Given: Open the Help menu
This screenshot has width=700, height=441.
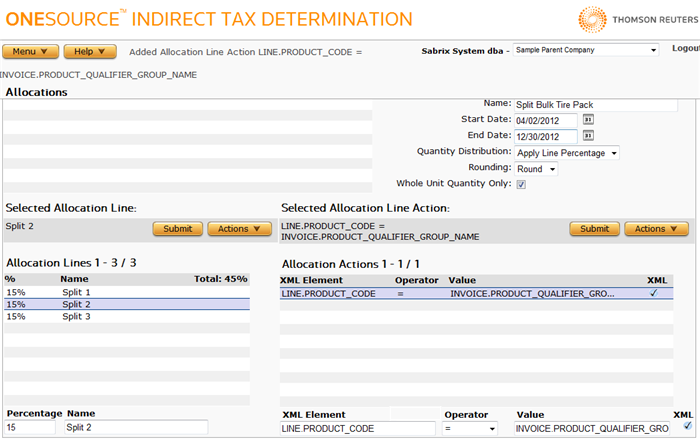Looking at the screenshot, I should coord(89,51).
